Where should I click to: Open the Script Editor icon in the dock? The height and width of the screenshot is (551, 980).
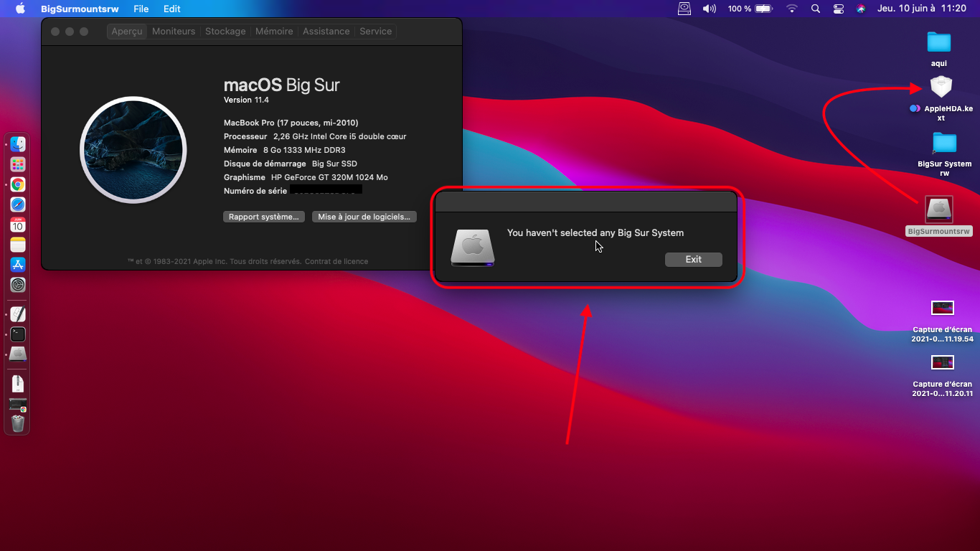18,314
